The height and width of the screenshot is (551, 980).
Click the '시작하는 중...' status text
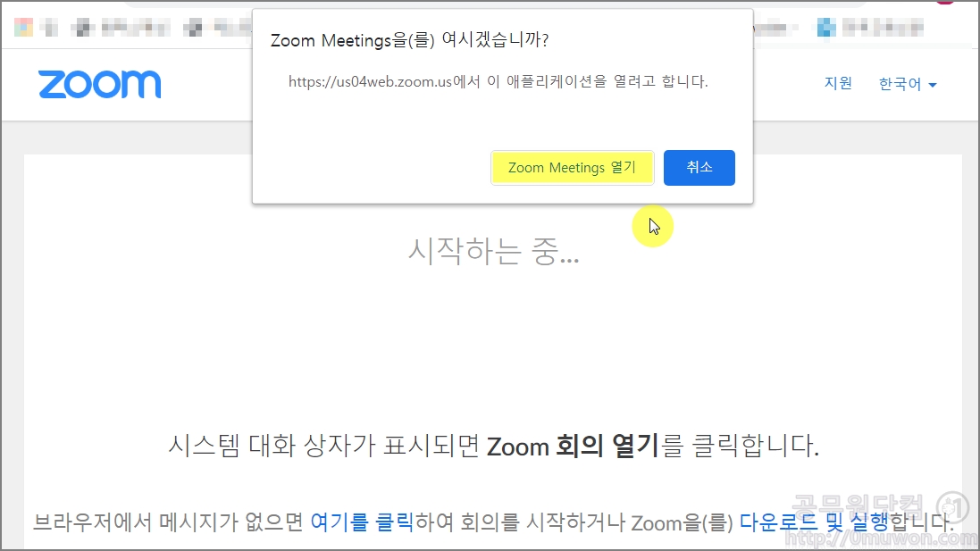point(494,251)
